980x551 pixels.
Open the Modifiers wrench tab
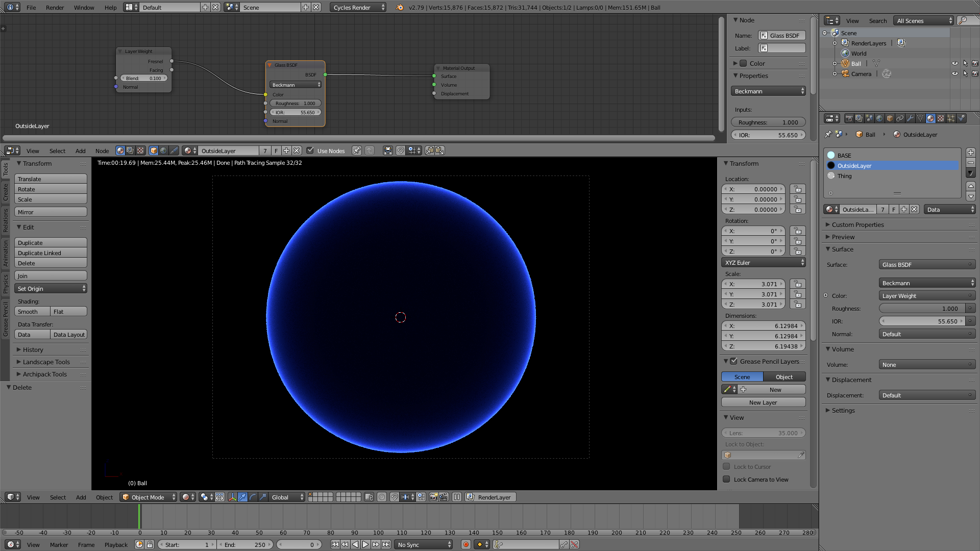pos(910,118)
